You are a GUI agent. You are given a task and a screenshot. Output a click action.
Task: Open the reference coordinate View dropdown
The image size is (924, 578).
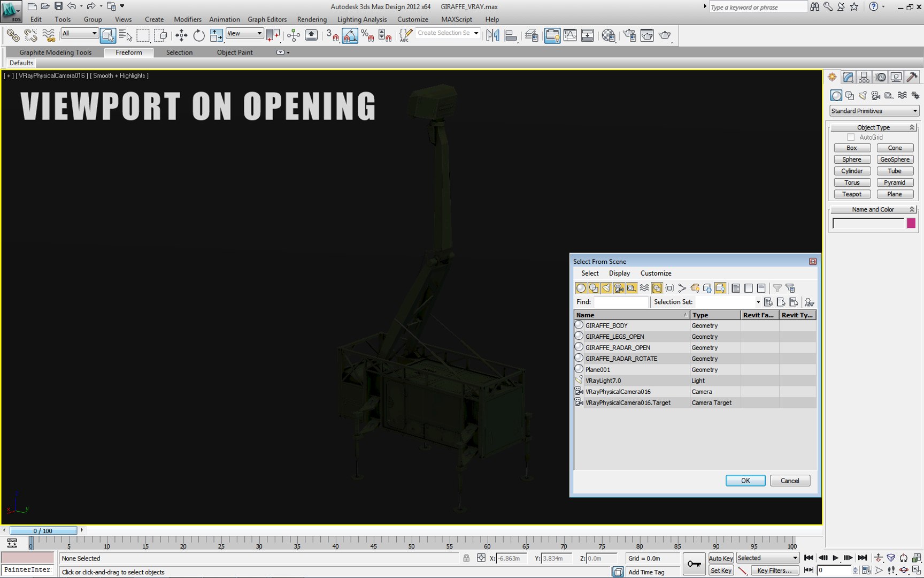pyautogui.click(x=245, y=34)
